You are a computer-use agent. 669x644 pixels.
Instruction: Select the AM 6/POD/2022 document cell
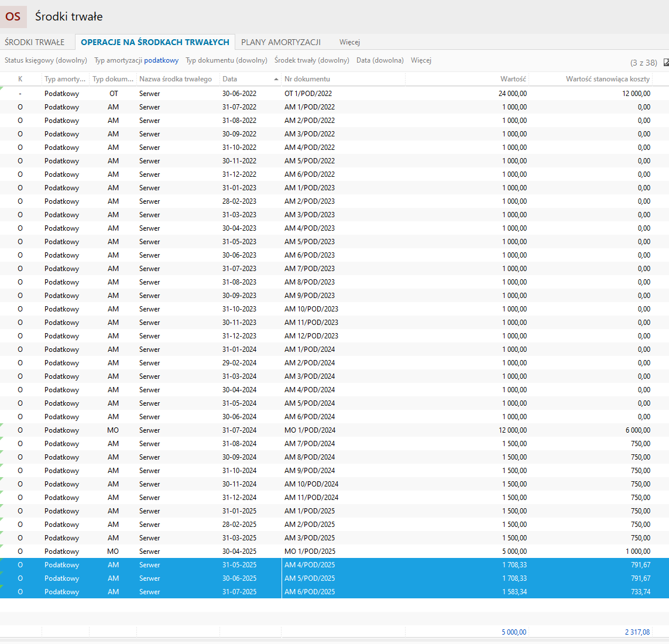tap(309, 174)
